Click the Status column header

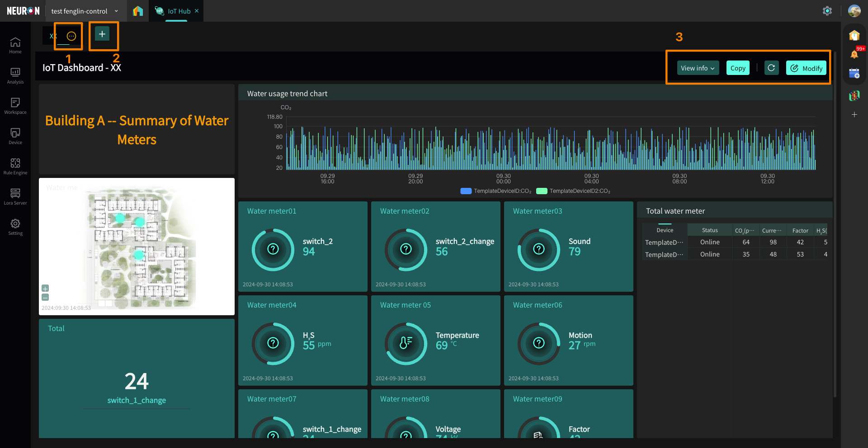pyautogui.click(x=710, y=230)
